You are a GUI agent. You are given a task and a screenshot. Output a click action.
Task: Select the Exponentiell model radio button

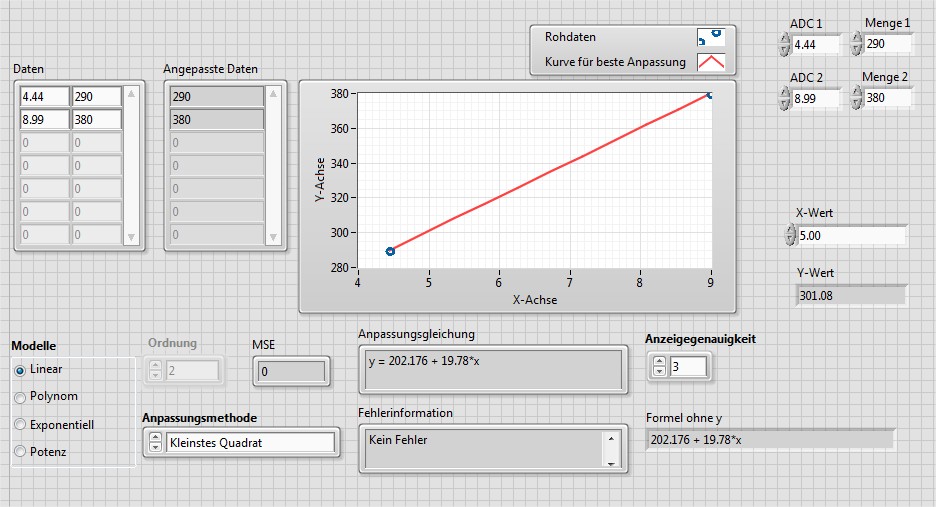20,425
